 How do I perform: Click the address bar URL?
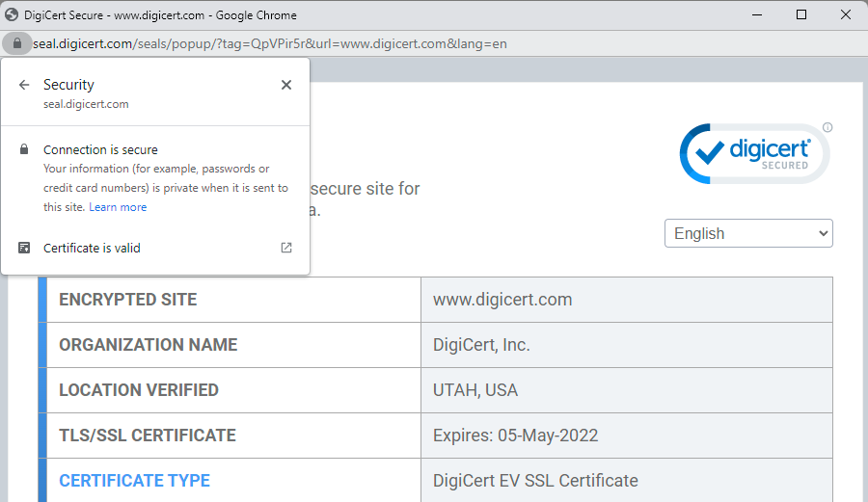(x=270, y=43)
